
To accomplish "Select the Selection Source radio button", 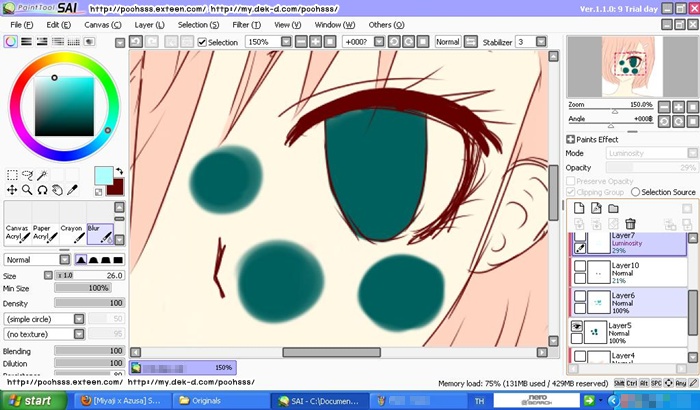I will [635, 192].
